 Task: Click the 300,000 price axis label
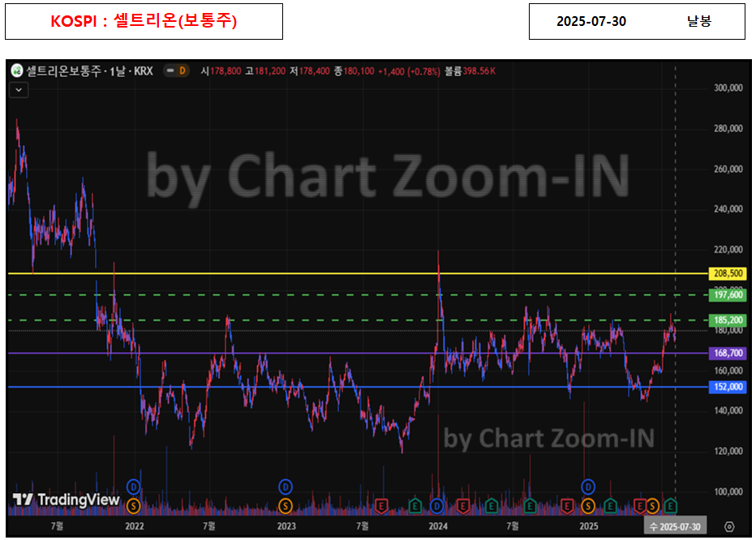point(728,88)
